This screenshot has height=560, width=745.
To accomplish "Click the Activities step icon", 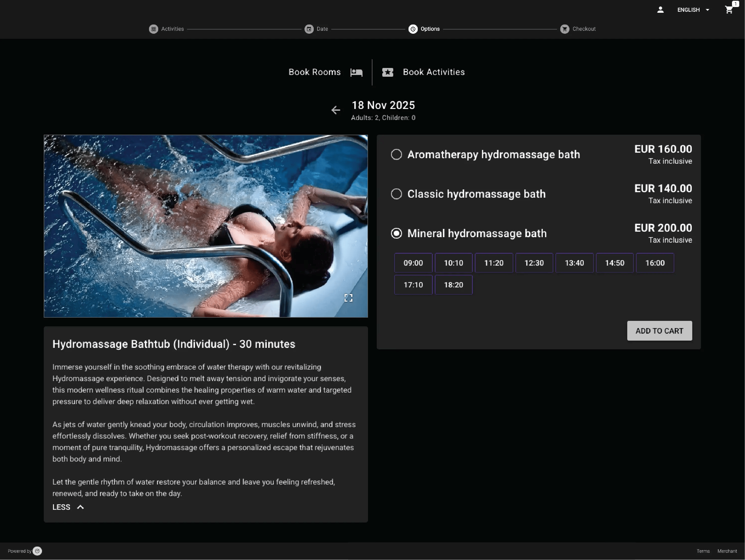I will 153,29.
